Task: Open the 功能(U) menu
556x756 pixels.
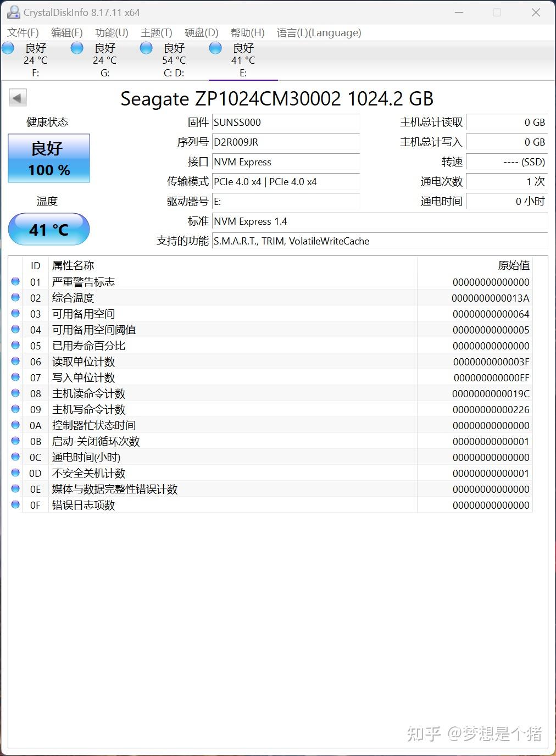Action: click(111, 32)
